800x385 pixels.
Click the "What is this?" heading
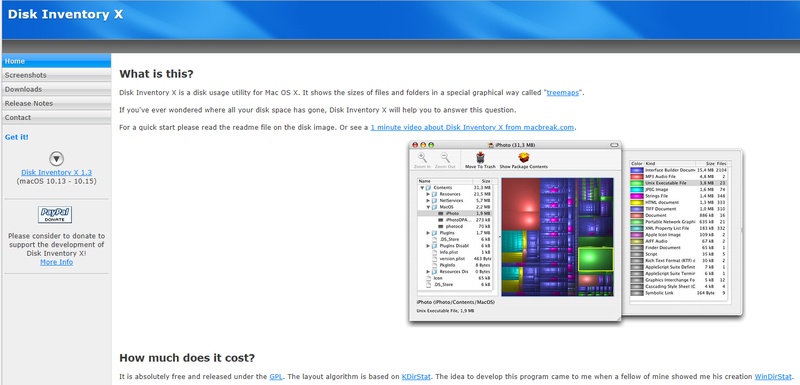(157, 74)
